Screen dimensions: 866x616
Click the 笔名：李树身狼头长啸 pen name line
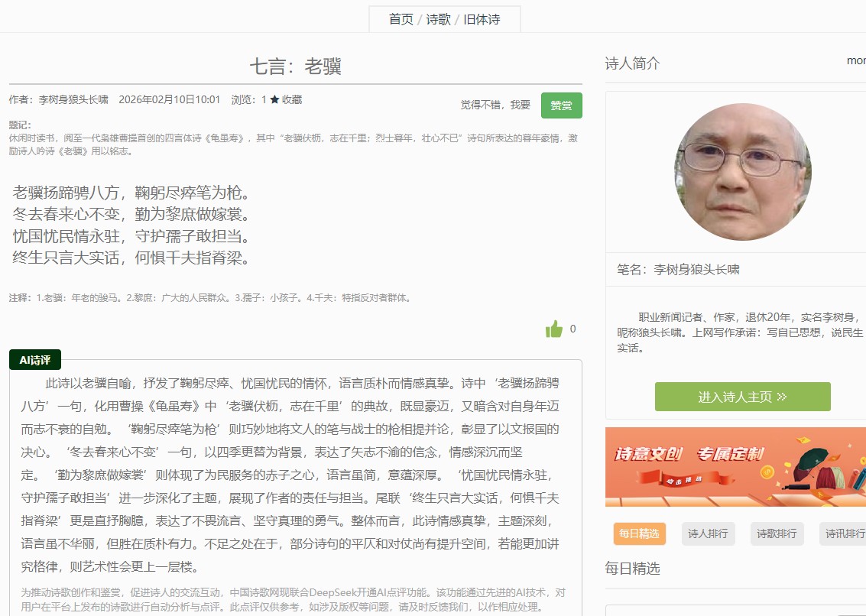[x=678, y=270]
